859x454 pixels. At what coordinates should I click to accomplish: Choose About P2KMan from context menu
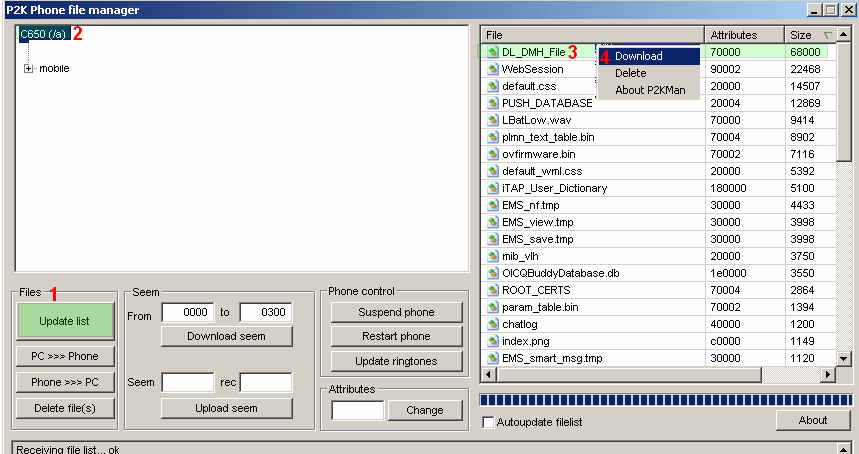pos(649,90)
